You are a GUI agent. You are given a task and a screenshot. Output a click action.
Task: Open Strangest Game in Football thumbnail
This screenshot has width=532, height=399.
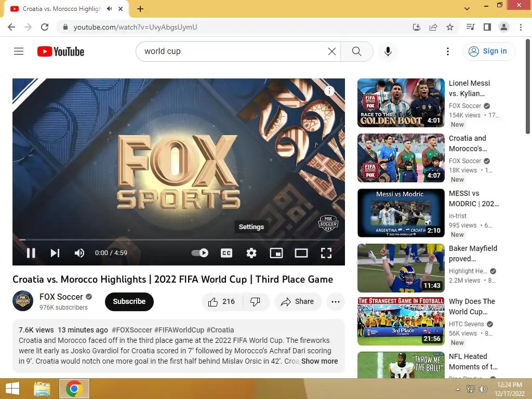401,321
